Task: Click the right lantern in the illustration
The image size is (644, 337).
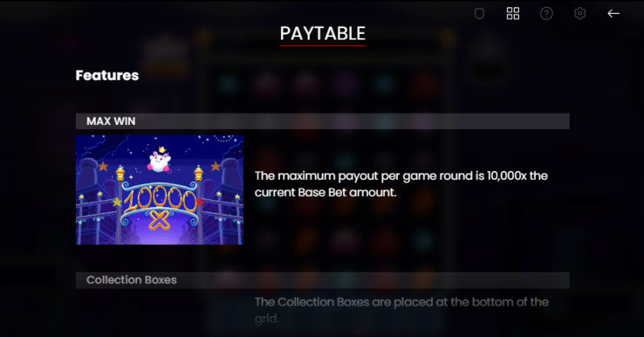Action: pyautogui.click(x=199, y=173)
